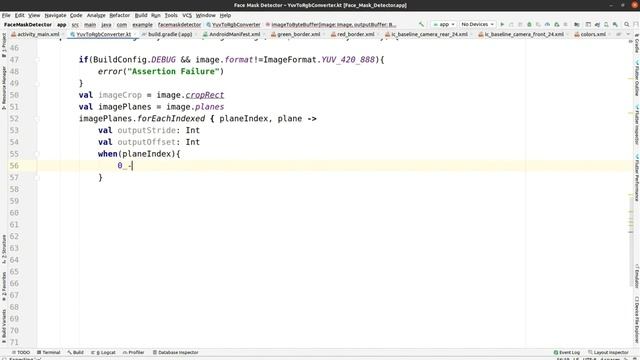Click cropRect property on line 50

pyautogui.click(x=204, y=95)
